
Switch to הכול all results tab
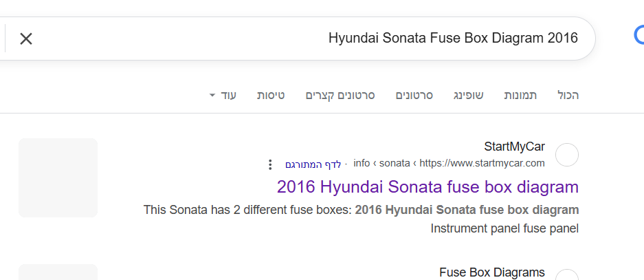point(568,96)
